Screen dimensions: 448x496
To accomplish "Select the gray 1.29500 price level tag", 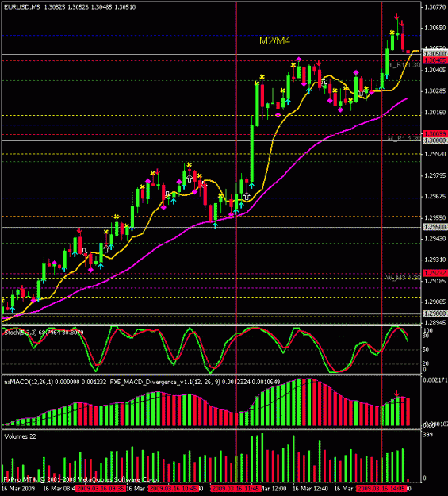I will pyautogui.click(x=435, y=227).
